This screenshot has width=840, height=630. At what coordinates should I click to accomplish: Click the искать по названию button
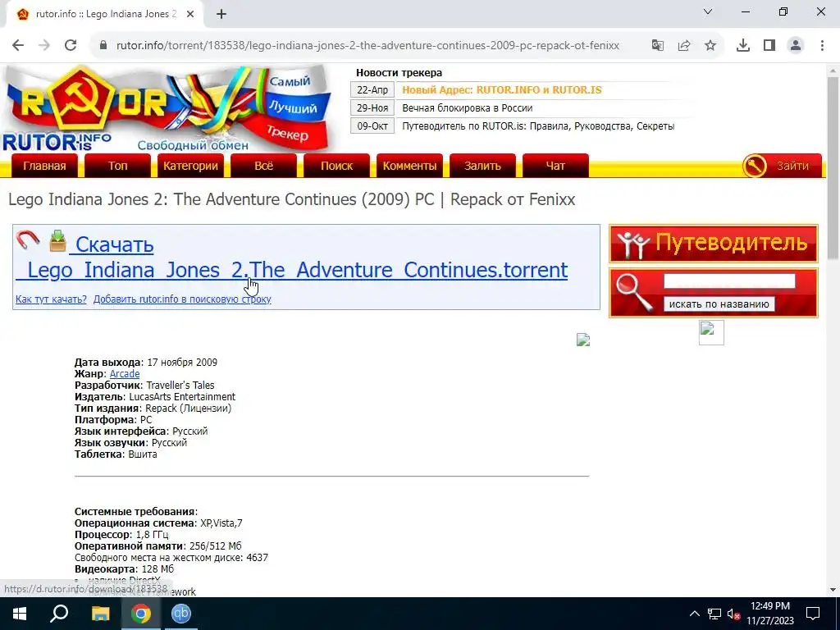point(719,304)
